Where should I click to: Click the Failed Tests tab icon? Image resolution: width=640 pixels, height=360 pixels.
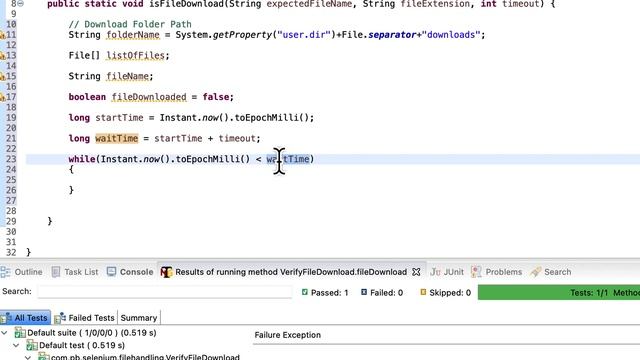pos(60,318)
